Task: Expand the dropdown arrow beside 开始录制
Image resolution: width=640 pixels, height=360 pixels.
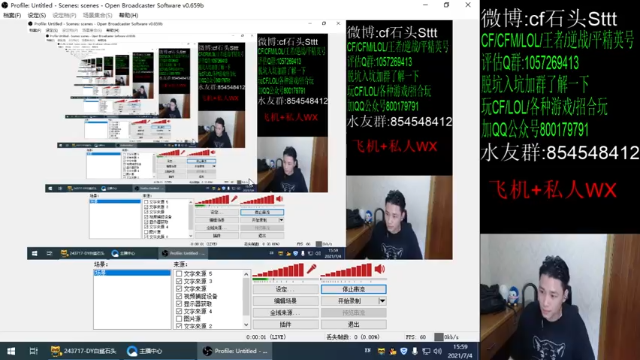Action: [382, 301]
